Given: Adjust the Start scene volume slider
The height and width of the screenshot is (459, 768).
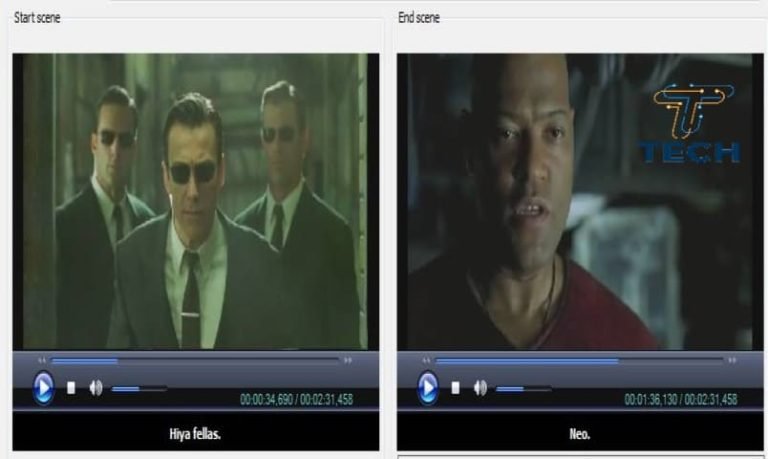Looking at the screenshot, I should coord(139,389).
